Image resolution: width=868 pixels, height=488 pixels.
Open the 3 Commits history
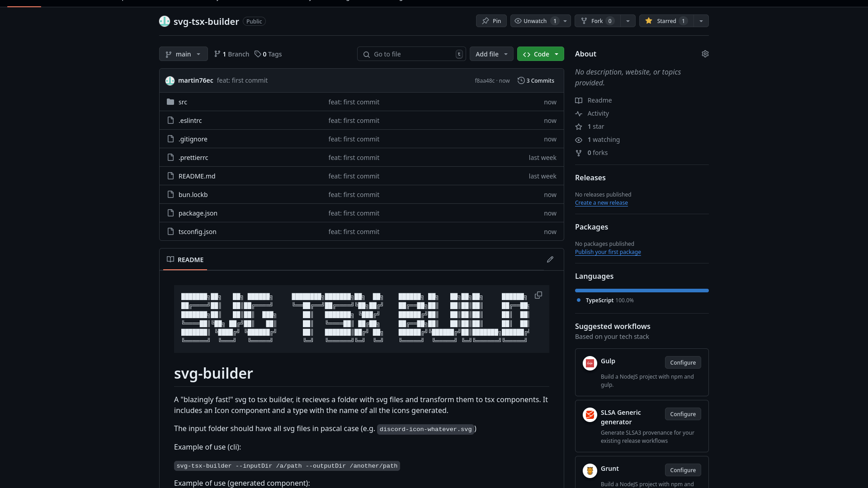(536, 80)
